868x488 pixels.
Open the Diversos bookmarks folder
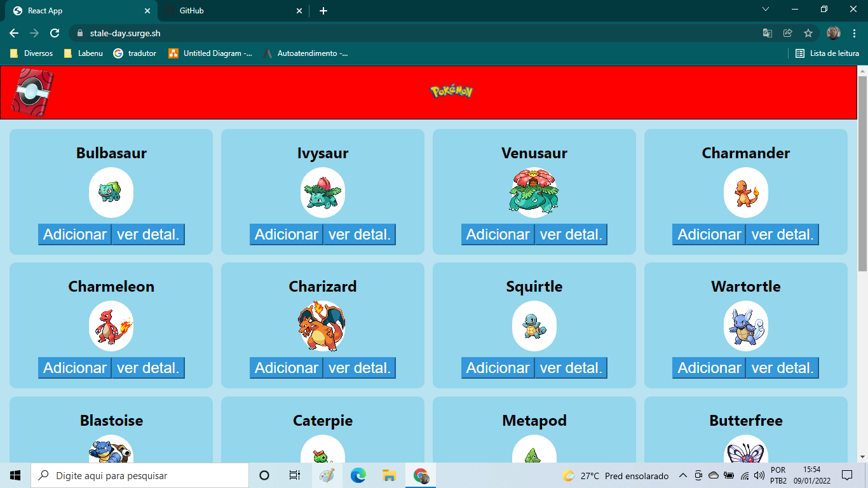pyautogui.click(x=32, y=53)
